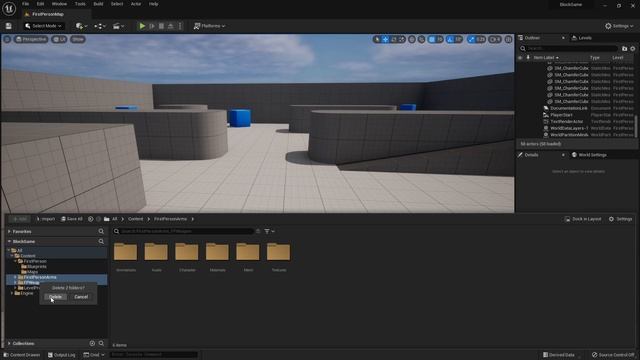
Task: Confirm Delete in the folder dialog
Action: click(x=56, y=297)
